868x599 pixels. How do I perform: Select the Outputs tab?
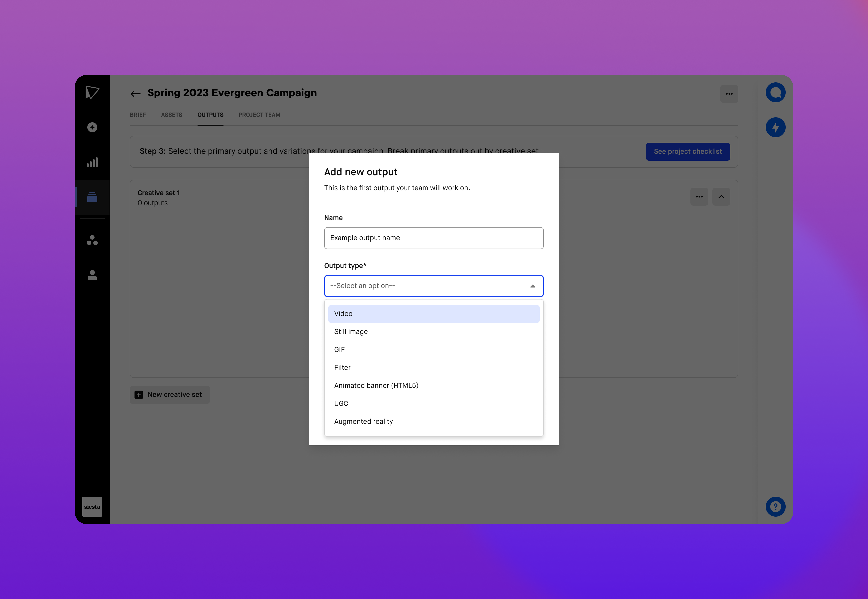coord(210,115)
